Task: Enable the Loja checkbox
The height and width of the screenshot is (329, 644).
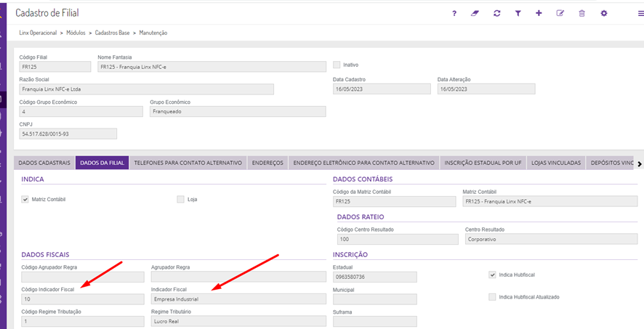Action: pyautogui.click(x=180, y=199)
